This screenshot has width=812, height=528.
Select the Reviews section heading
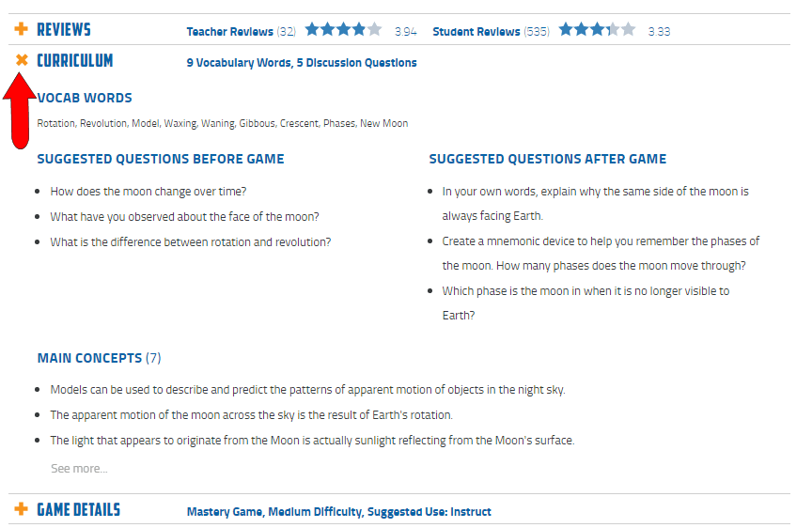[x=64, y=30]
